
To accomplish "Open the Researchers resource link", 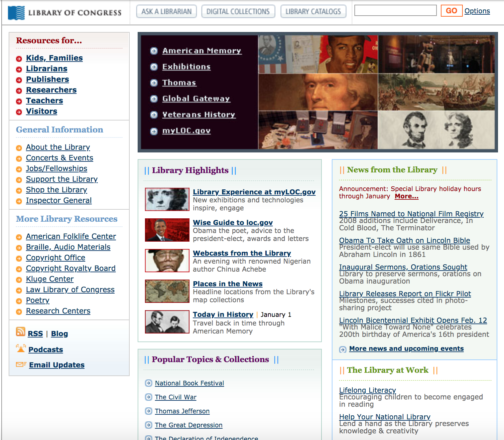I will (52, 90).
